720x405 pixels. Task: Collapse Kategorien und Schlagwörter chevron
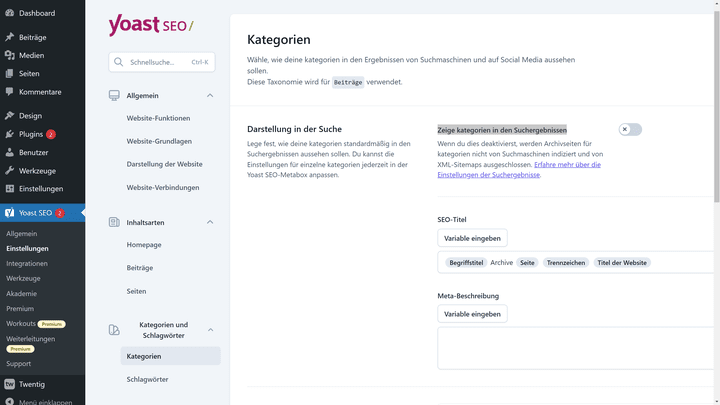point(210,330)
